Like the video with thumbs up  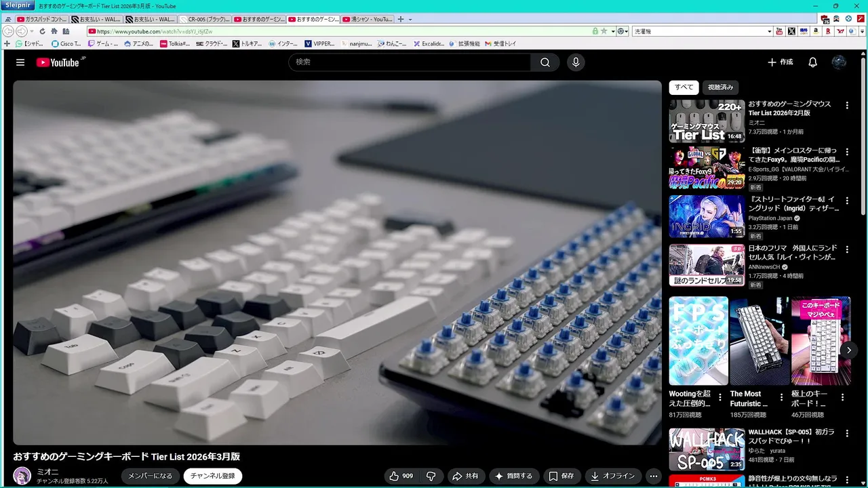(401, 476)
